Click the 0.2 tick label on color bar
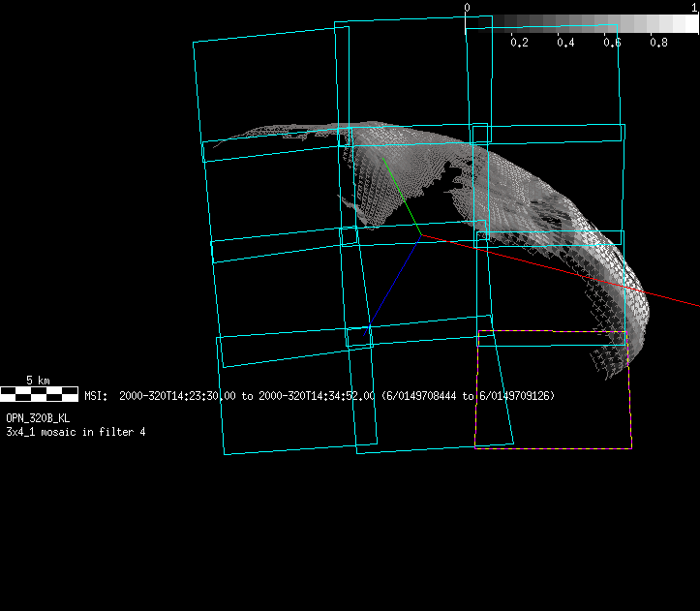Screen dimensions: 700x611 [x=519, y=43]
